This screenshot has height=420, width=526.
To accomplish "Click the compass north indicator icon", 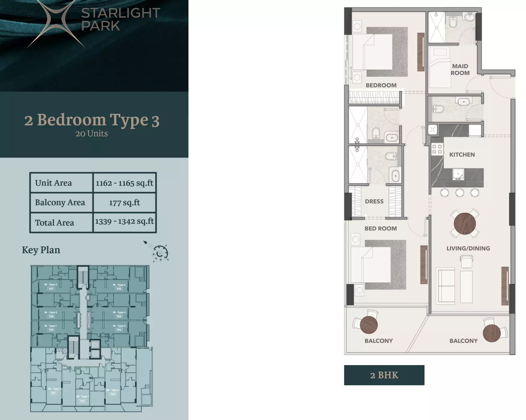I will coord(160,253).
